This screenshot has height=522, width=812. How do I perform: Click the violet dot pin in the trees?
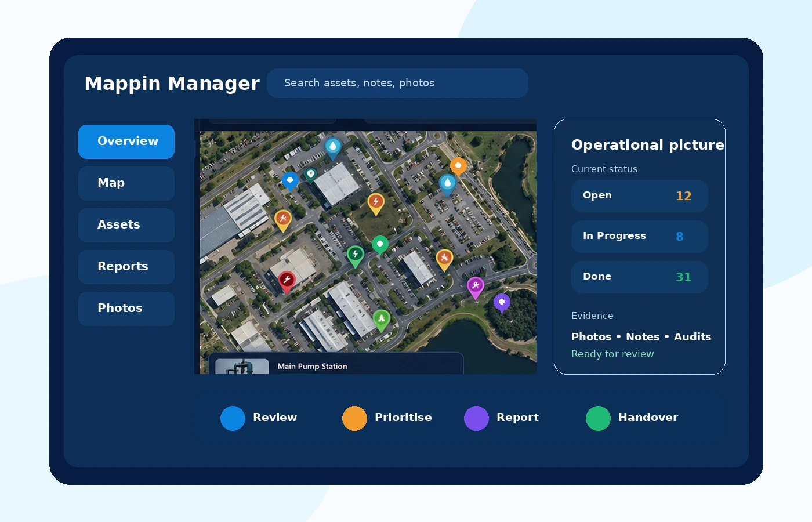click(502, 303)
